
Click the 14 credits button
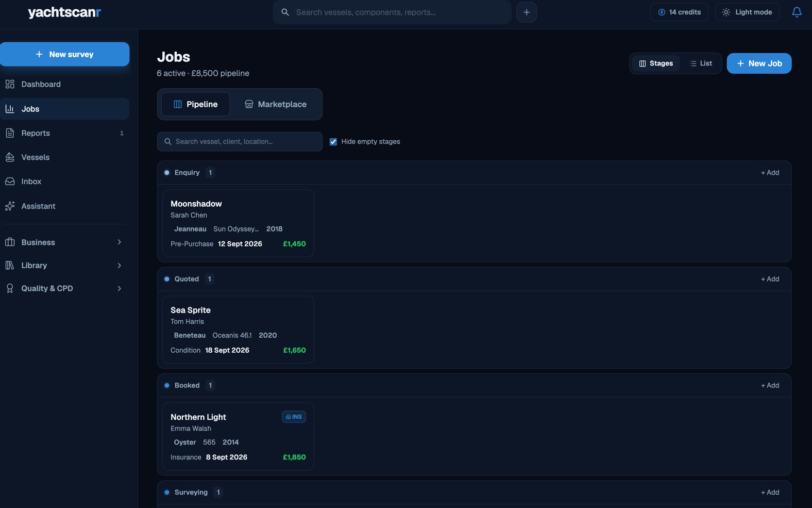click(679, 12)
